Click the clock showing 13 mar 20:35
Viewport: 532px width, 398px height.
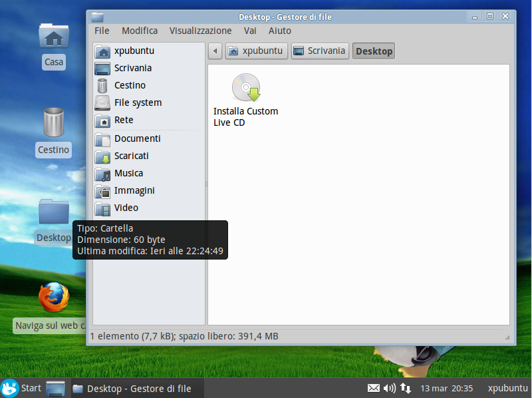(446, 388)
